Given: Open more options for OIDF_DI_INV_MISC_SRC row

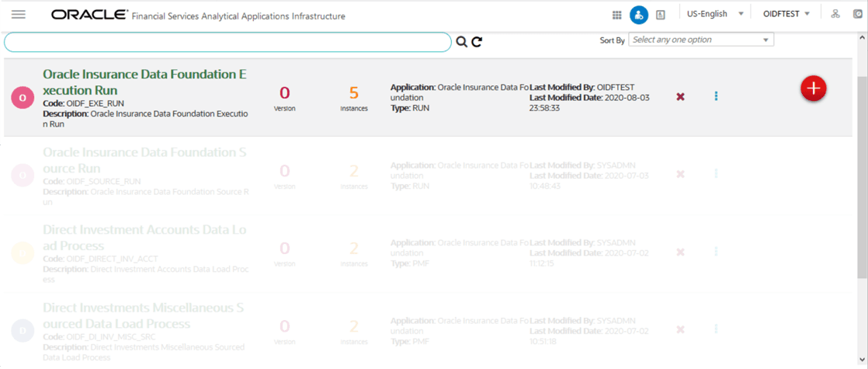Looking at the screenshot, I should point(716,329).
